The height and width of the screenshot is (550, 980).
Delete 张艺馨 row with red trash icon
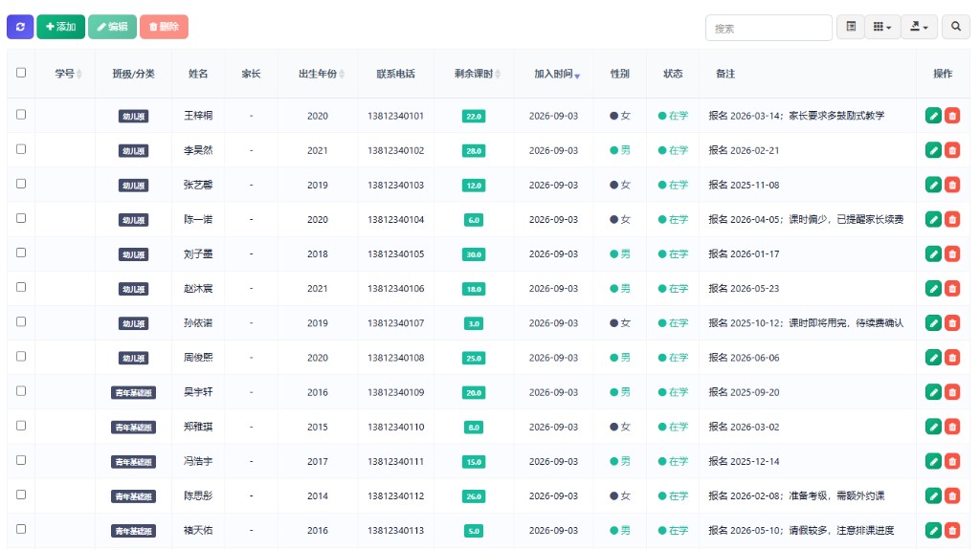[952, 185]
